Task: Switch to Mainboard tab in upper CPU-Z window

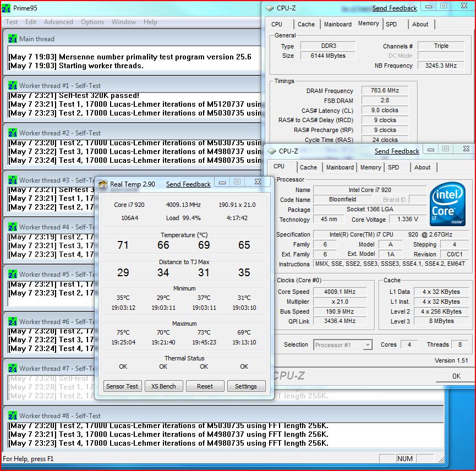Action: coord(337,24)
